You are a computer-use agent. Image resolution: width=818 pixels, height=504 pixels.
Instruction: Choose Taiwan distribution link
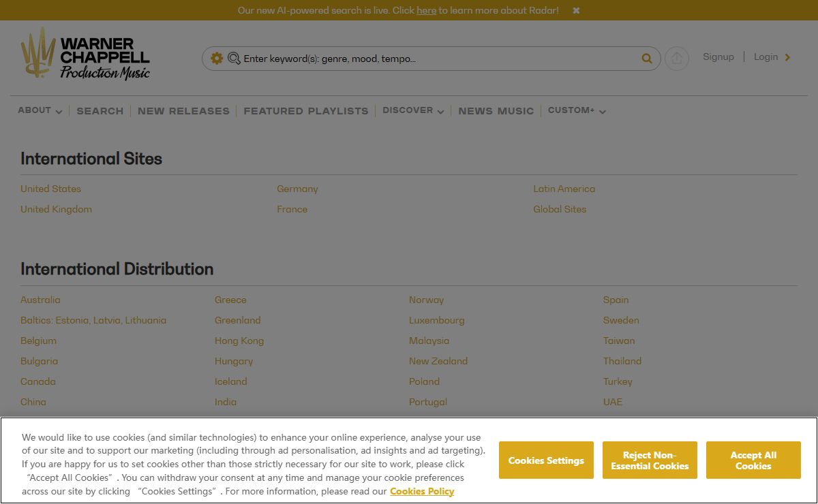click(619, 341)
